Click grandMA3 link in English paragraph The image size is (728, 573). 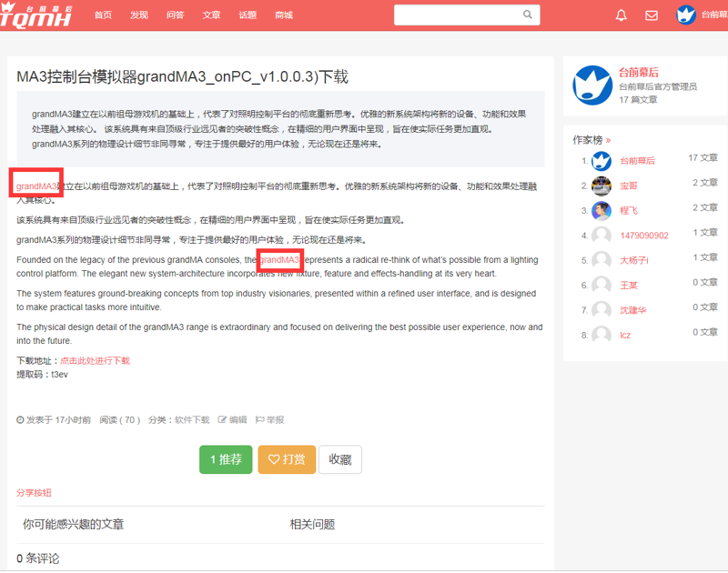click(279, 260)
